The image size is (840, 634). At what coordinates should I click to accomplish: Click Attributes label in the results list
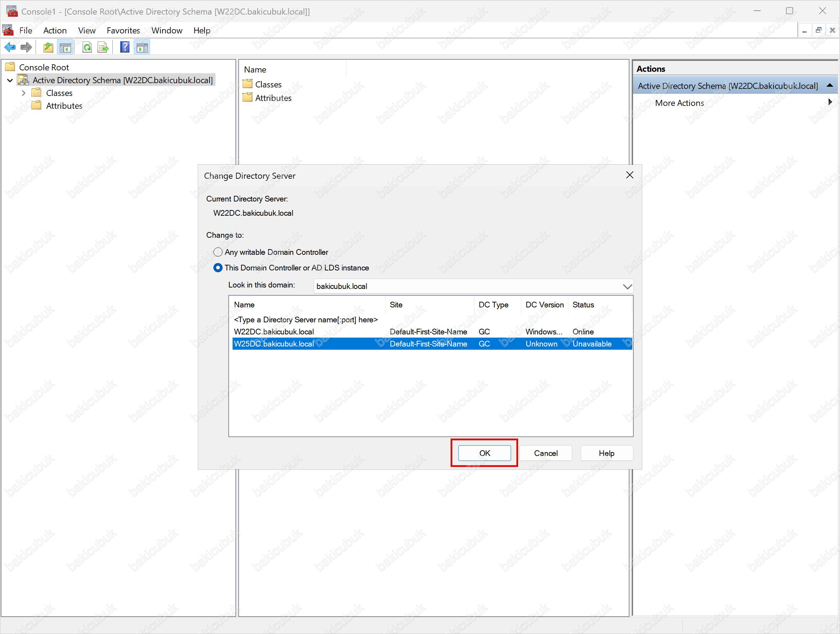click(273, 98)
